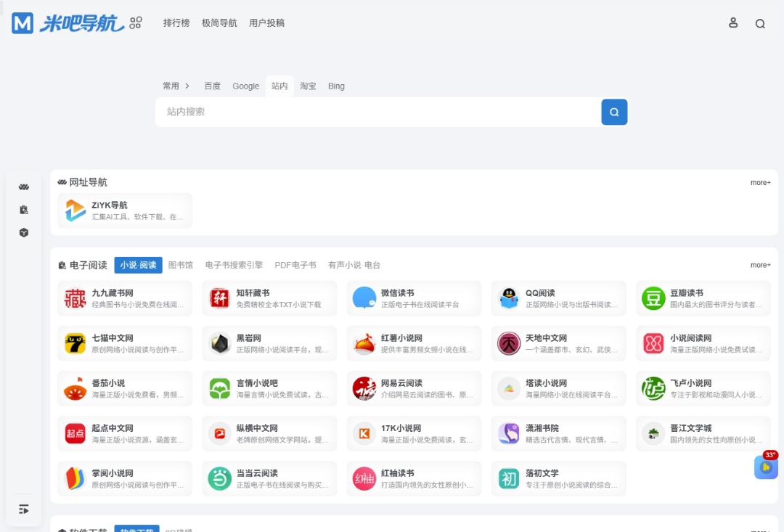This screenshot has height=532, width=784.
Task: Jump to 网址导航 via sidebar icon
Action: pyautogui.click(x=23, y=187)
